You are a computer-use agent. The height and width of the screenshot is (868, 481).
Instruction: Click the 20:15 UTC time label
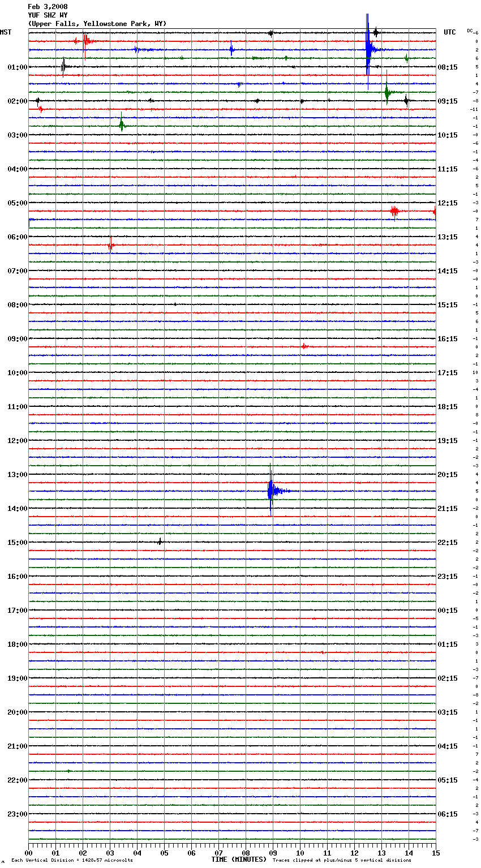point(448,475)
